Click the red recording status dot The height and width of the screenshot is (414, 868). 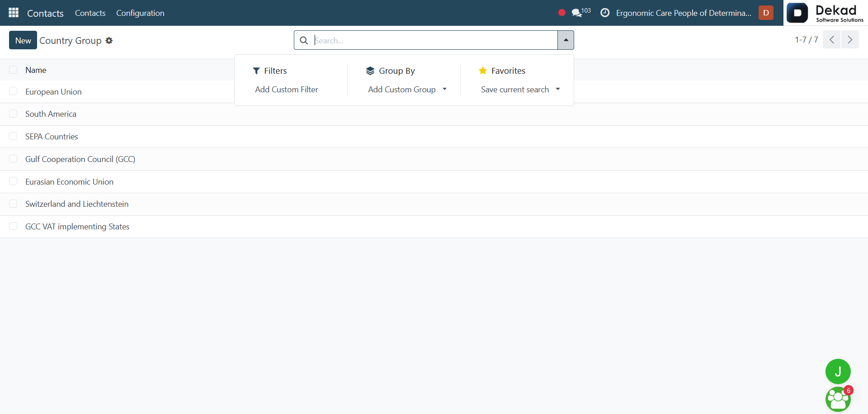coord(562,13)
